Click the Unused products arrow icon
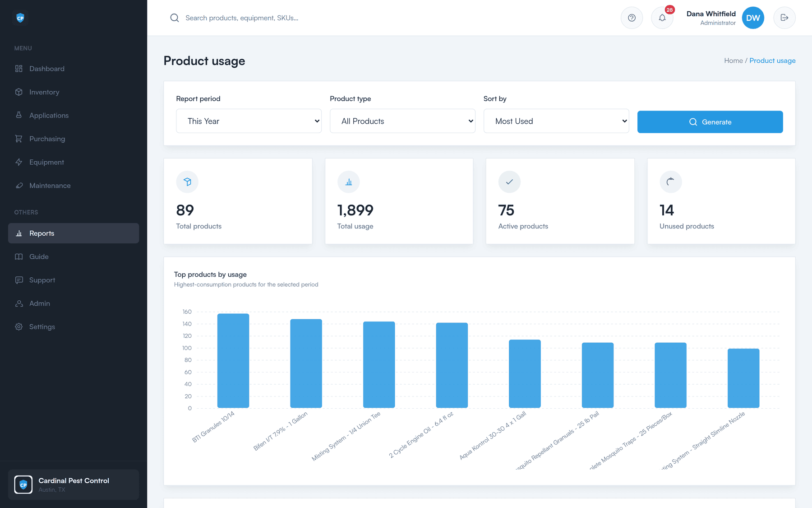Image resolution: width=812 pixels, height=508 pixels. coord(671,182)
